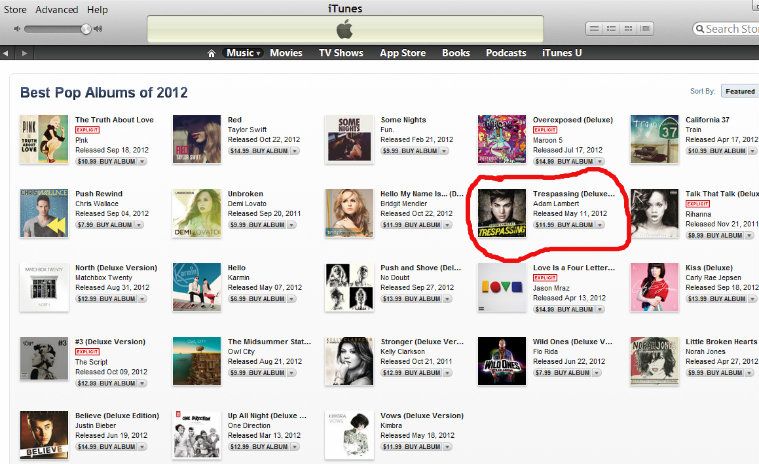The height and width of the screenshot is (464, 759).
Task: Open Believe album cover thumbnail
Action: coord(44,435)
